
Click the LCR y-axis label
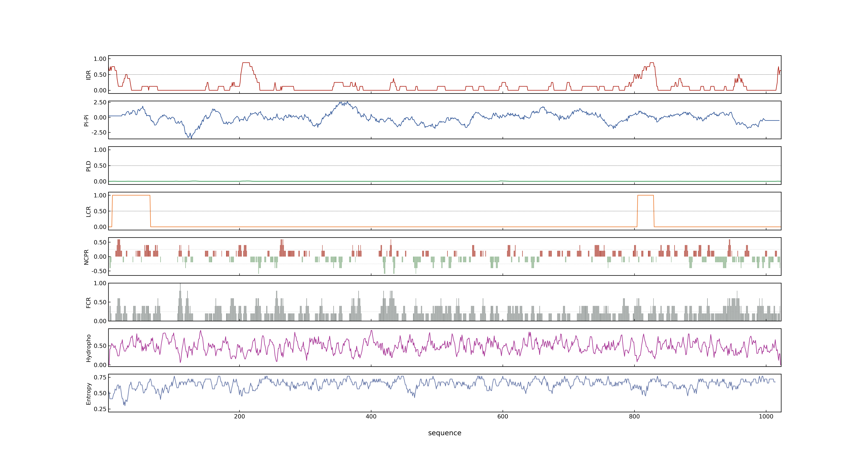coord(88,211)
